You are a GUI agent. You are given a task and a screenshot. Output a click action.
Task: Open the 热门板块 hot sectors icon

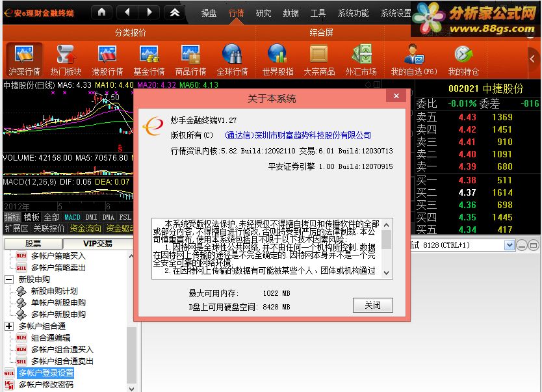click(66, 59)
